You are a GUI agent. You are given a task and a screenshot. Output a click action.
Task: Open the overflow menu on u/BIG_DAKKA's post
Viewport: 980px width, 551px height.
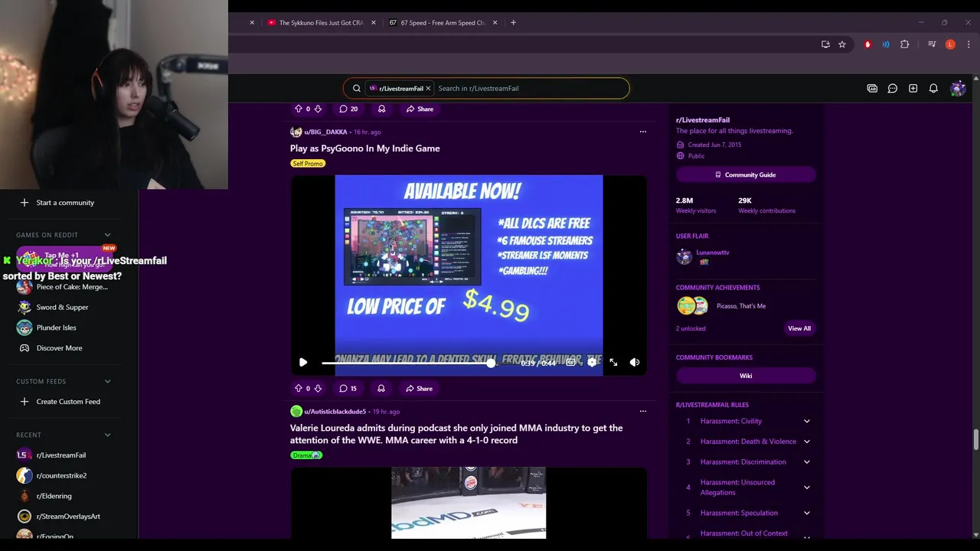tap(642, 132)
